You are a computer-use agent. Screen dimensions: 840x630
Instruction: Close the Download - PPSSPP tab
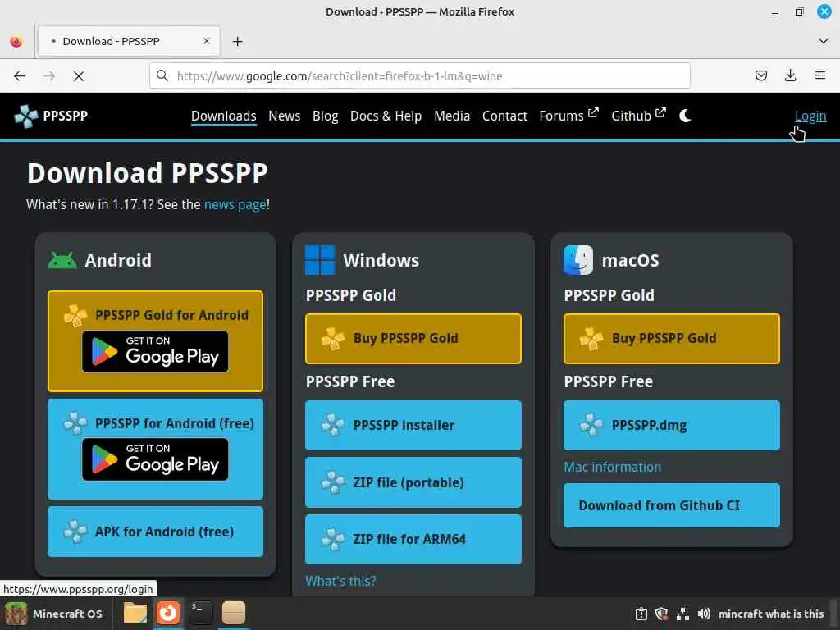[206, 41]
